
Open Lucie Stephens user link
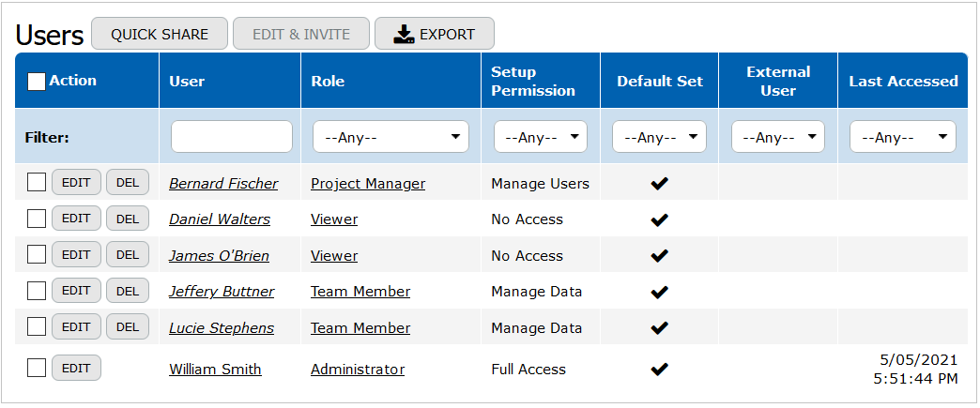pos(222,328)
